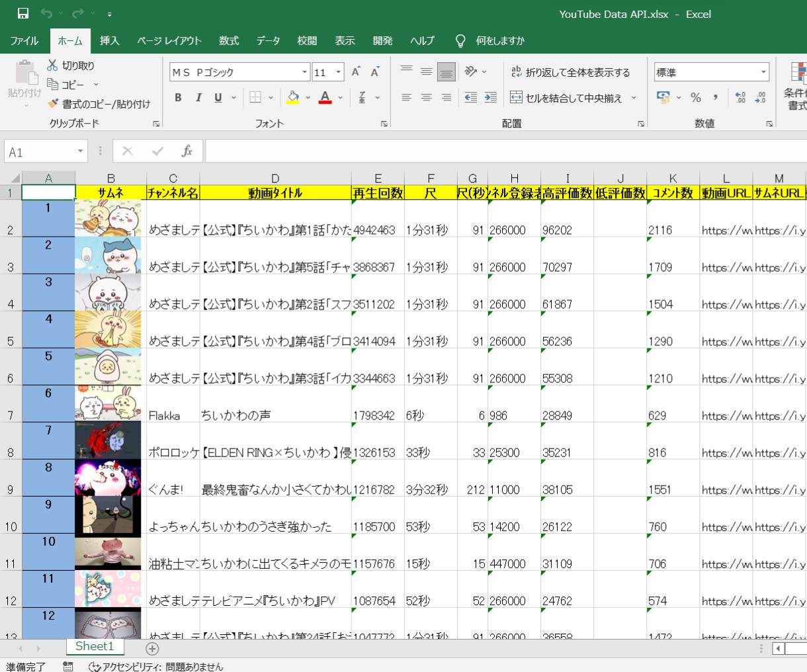Align text left in the cell
Image resolution: width=807 pixels, height=672 pixels.
coord(407,97)
